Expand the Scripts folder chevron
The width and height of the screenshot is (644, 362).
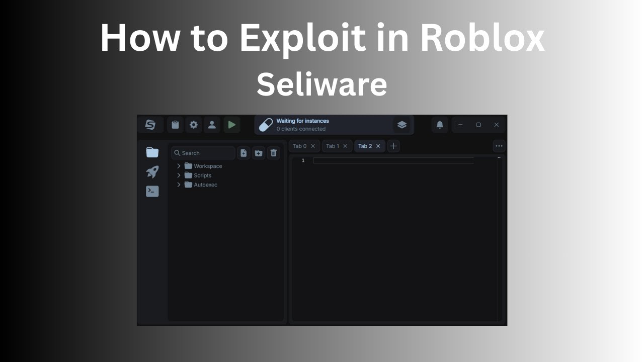(x=179, y=175)
